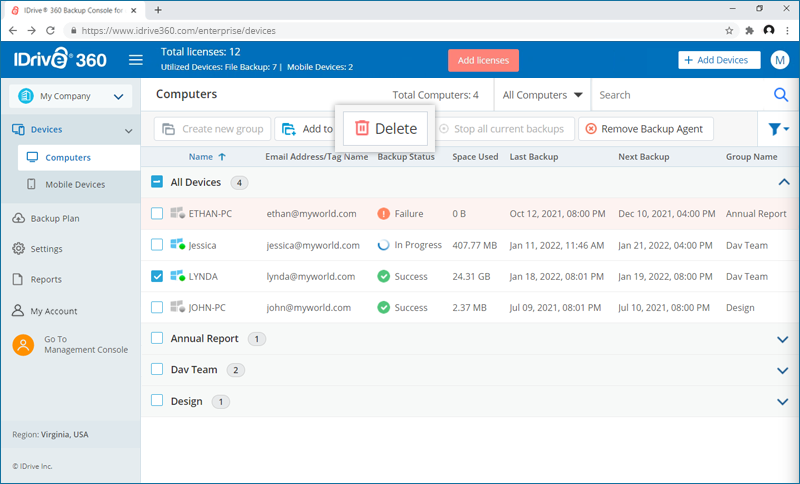Click the Name sort arrow

222,157
